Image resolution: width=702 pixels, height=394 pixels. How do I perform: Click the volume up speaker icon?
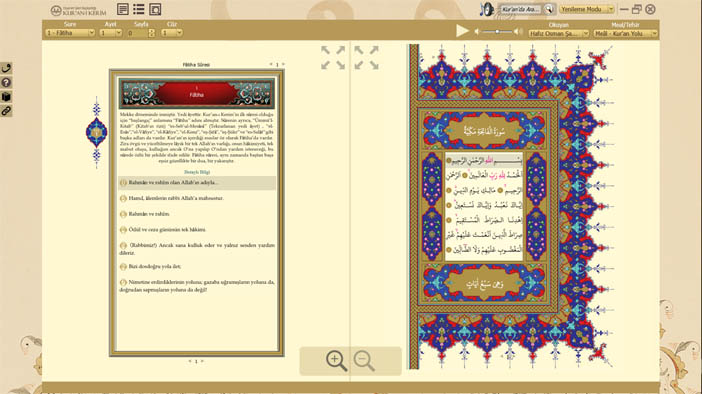point(518,31)
